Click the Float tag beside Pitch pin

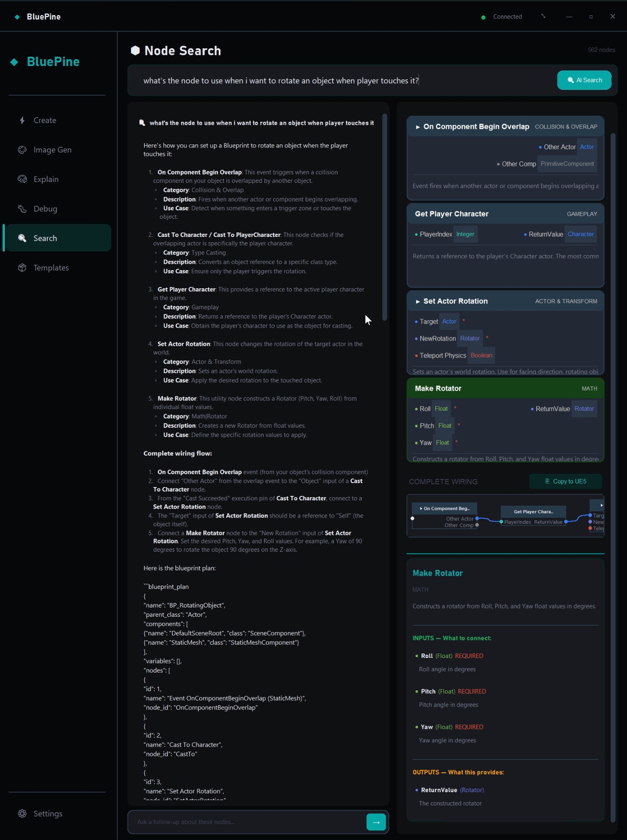445,426
